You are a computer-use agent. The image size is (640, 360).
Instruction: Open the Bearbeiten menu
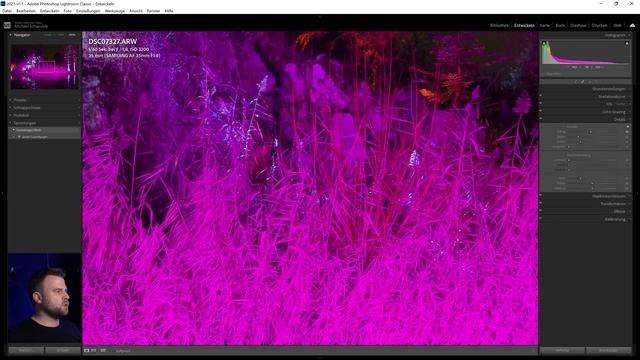coord(26,11)
